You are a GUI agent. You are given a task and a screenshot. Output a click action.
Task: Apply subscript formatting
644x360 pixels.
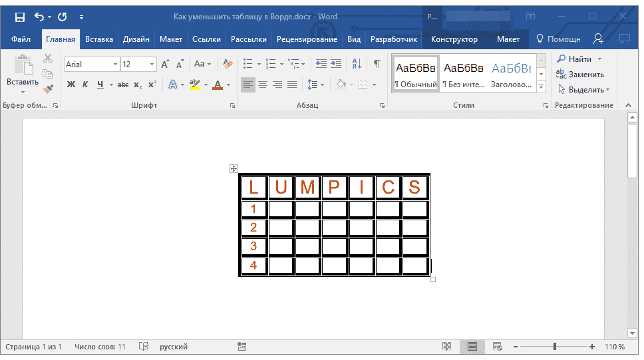pyautogui.click(x=138, y=85)
